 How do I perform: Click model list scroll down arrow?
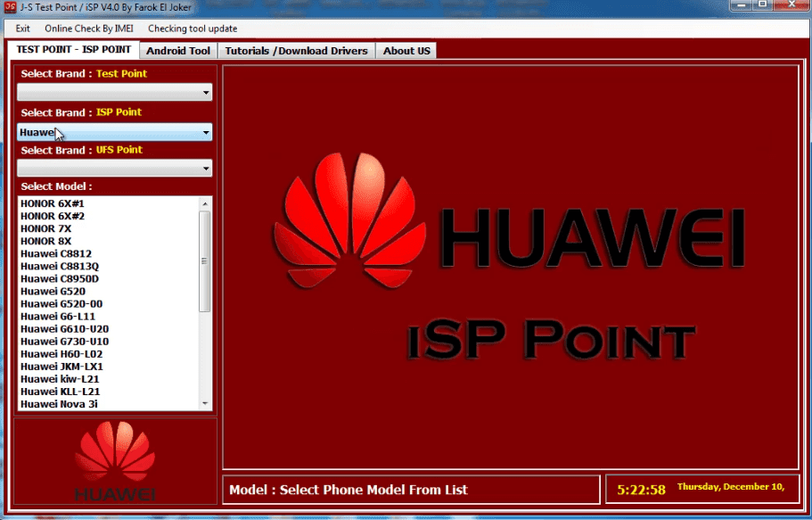tap(205, 403)
